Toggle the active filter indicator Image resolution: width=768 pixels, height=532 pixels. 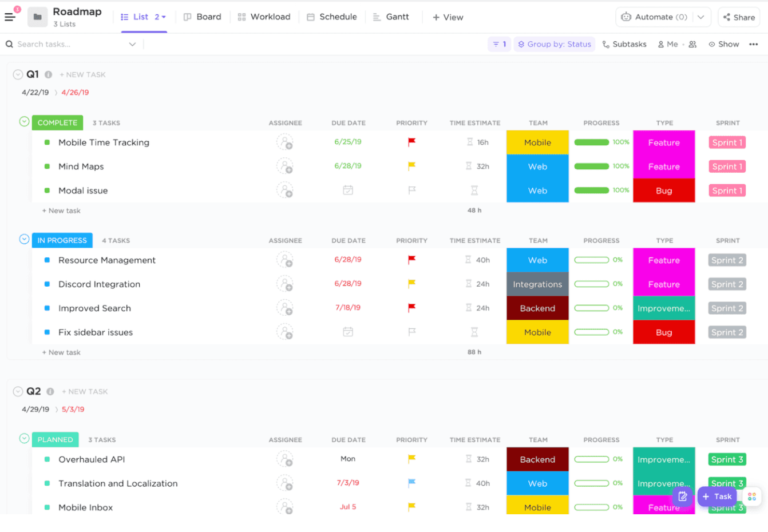tap(498, 43)
